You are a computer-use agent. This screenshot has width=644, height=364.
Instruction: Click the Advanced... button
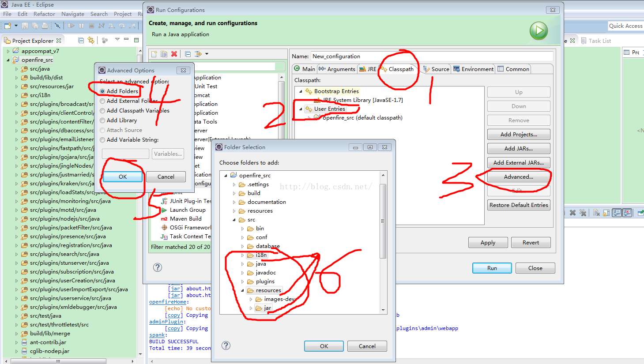point(519,176)
